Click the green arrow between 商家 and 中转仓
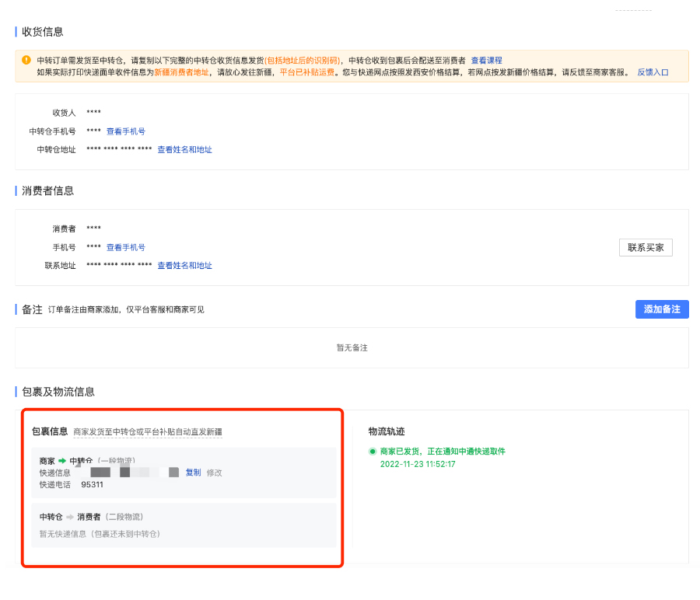The width and height of the screenshot is (700, 600). click(x=61, y=459)
